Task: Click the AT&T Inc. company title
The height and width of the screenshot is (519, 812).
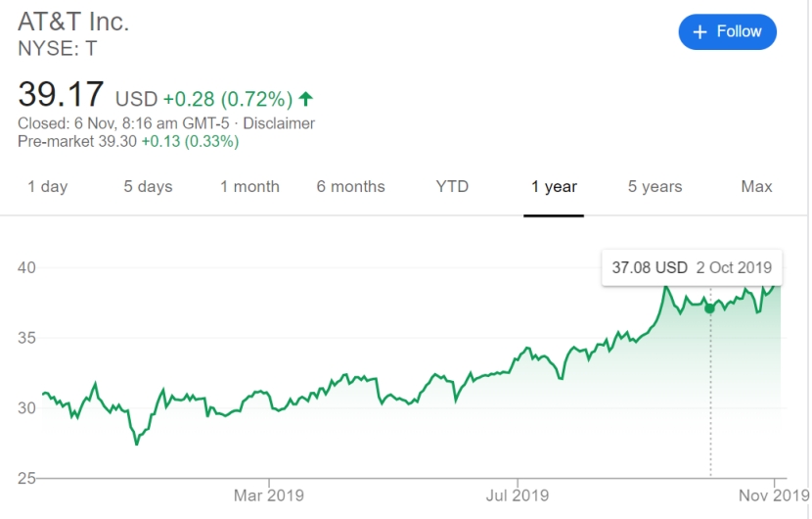Action: pyautogui.click(x=73, y=22)
